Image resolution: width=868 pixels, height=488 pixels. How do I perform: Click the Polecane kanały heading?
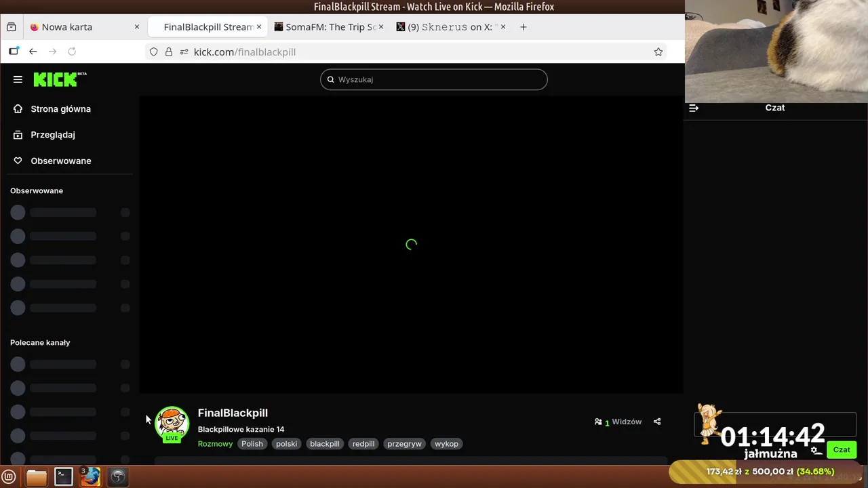coord(40,343)
